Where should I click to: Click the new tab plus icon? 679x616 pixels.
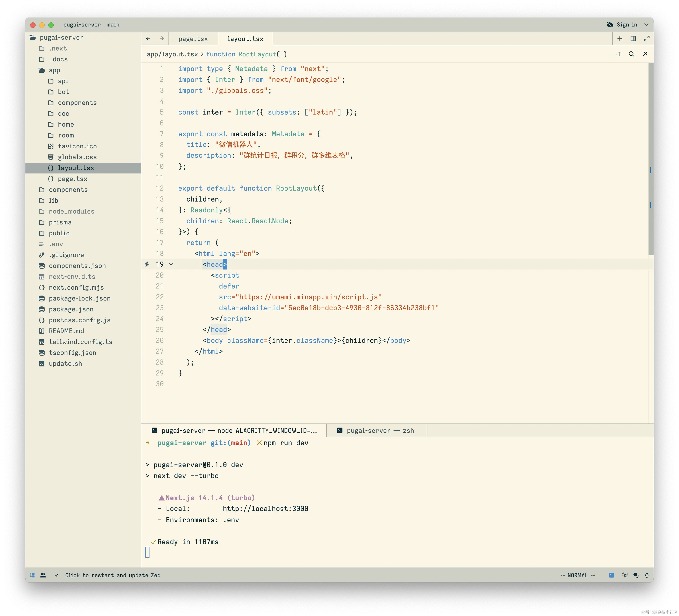coord(619,39)
